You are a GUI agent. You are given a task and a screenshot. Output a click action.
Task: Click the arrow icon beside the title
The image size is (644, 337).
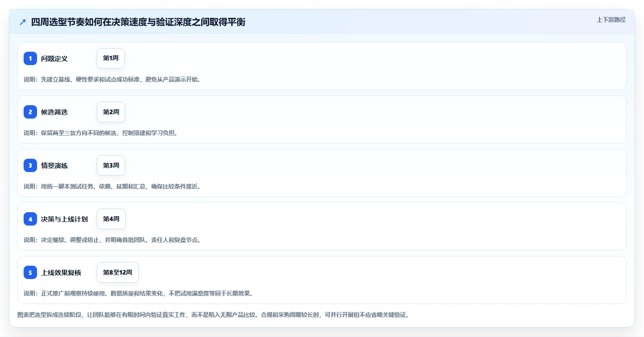[23, 22]
